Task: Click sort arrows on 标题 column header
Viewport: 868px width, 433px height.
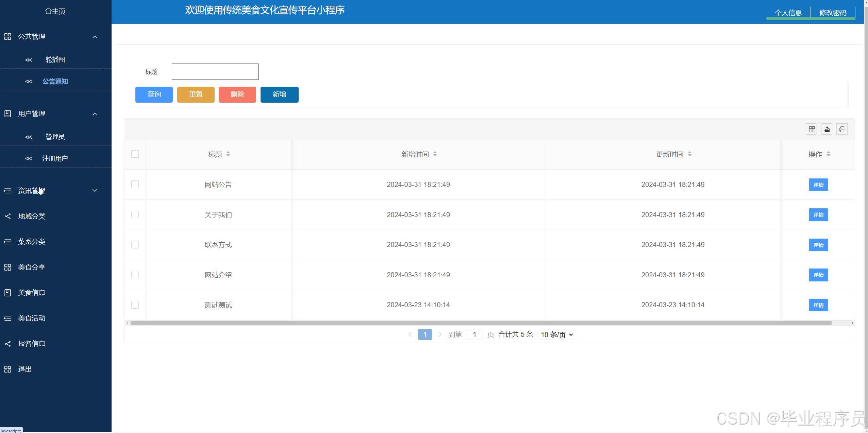Action: [x=228, y=154]
